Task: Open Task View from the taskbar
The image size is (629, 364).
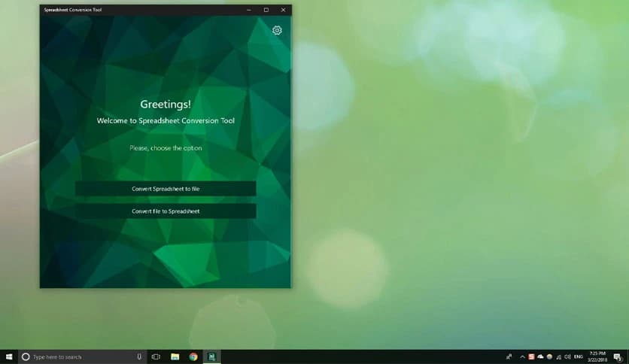Action: tap(156, 356)
